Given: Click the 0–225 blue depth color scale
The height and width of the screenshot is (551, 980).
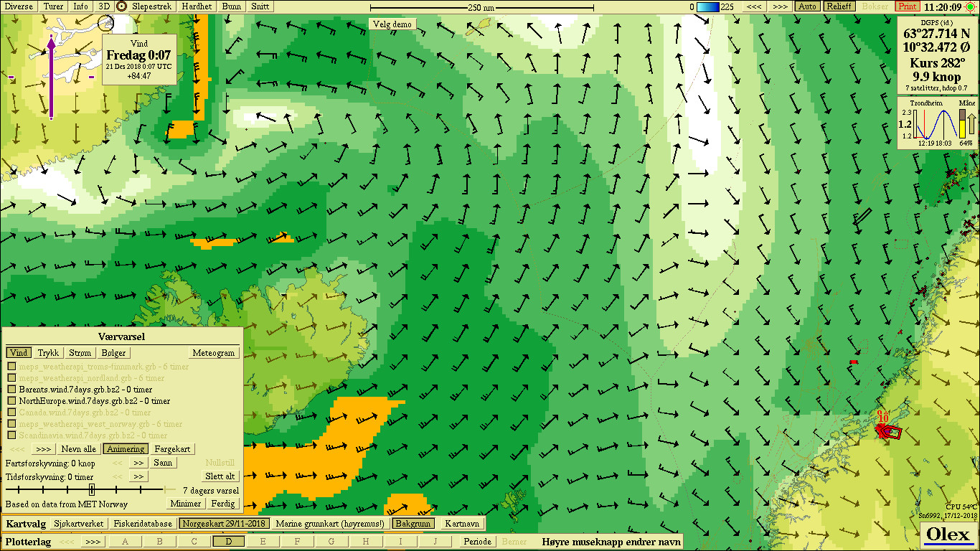Looking at the screenshot, I should click(x=707, y=6).
